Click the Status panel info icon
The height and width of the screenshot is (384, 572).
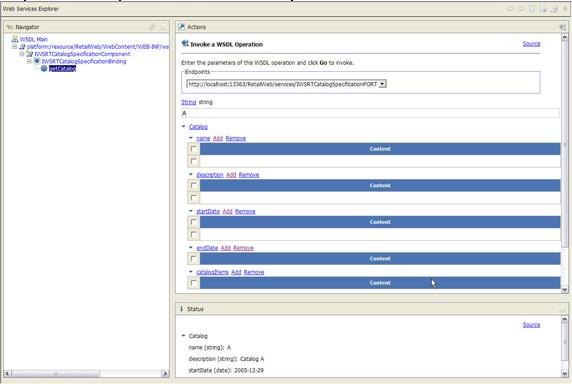coord(181,309)
